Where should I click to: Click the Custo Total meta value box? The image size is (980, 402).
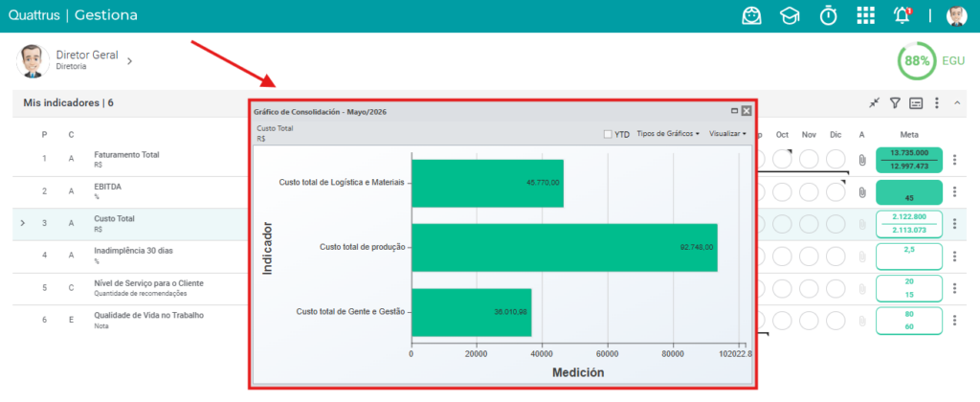pos(909,224)
